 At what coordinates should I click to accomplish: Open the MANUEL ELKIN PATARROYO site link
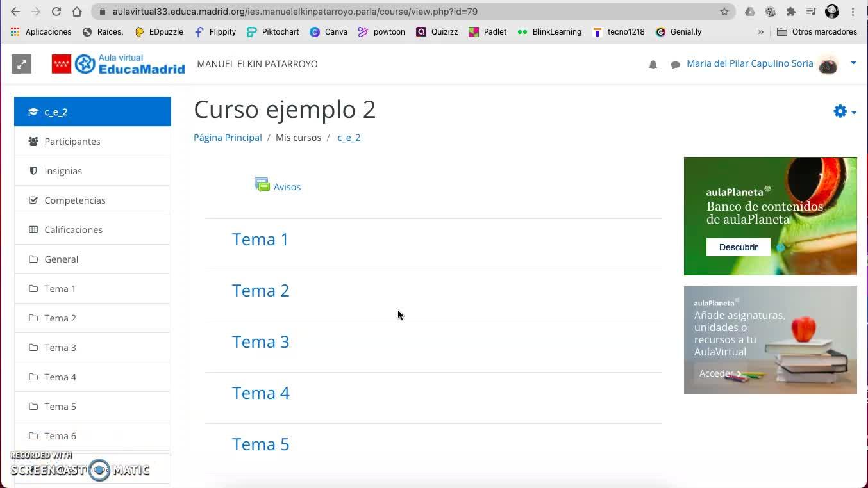[x=257, y=64]
